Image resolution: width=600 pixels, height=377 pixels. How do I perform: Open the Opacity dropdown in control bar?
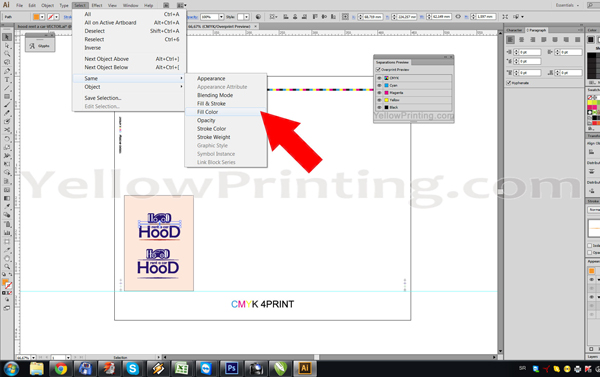coord(221,17)
